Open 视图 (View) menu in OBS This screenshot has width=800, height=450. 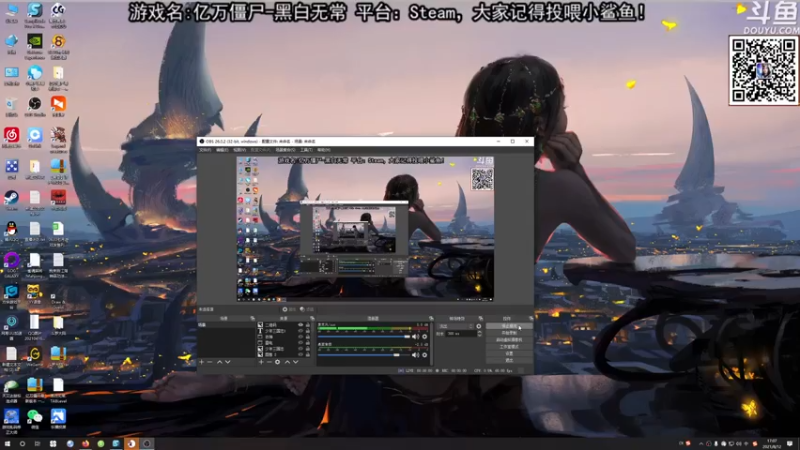tap(239, 150)
